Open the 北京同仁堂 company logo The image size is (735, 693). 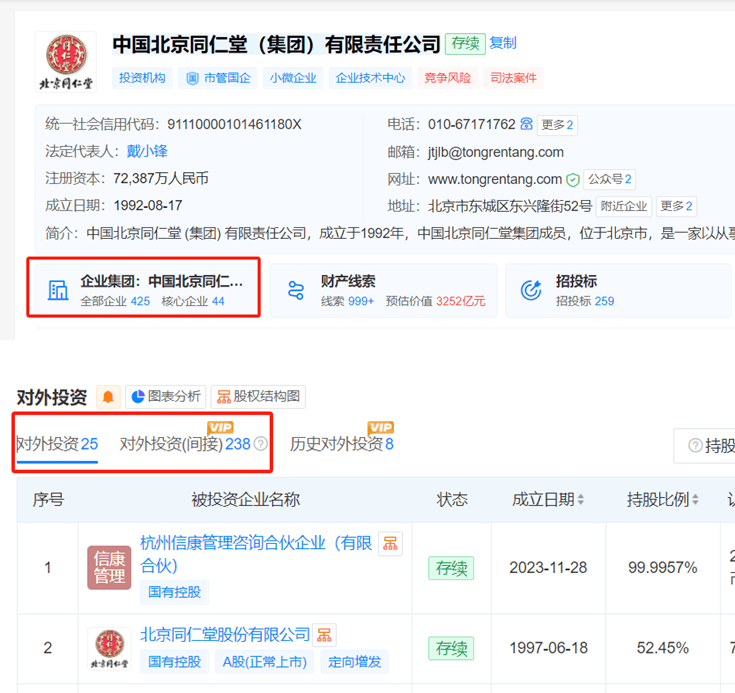pos(66,60)
